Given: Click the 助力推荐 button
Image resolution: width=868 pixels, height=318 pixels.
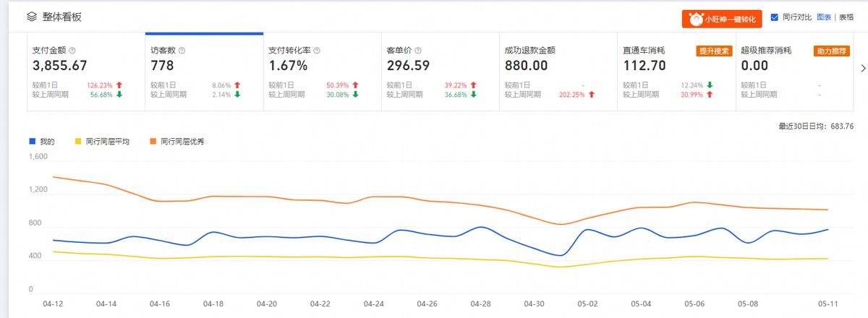Looking at the screenshot, I should [x=832, y=51].
